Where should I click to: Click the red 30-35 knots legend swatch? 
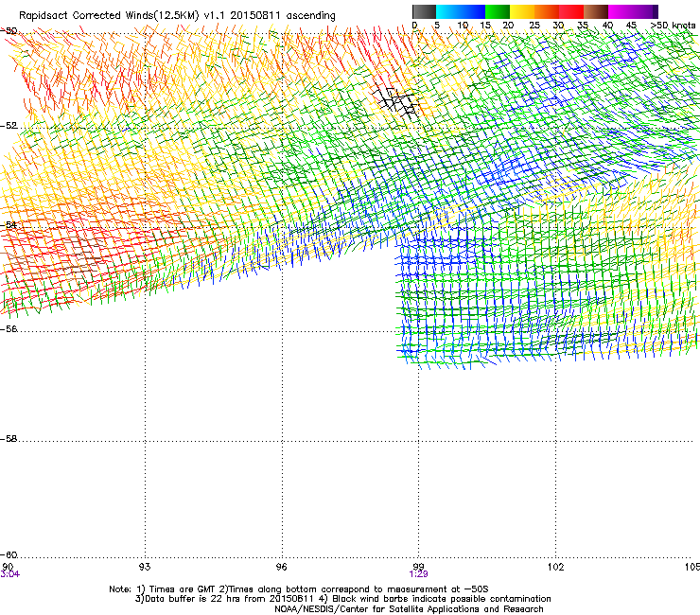[x=571, y=11]
